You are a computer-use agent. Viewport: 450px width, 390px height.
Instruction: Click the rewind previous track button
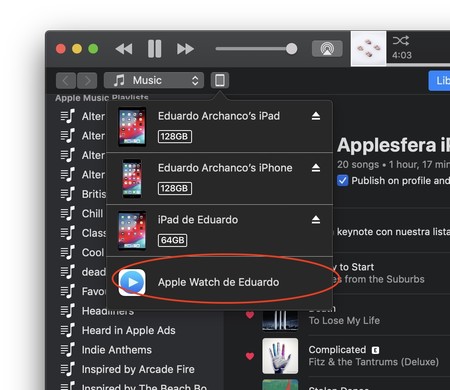[124, 49]
